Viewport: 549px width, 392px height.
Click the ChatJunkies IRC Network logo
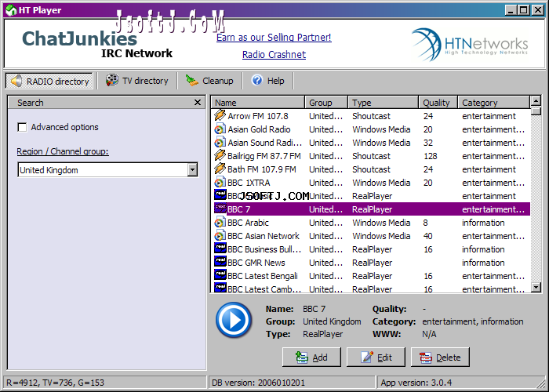tap(97, 44)
